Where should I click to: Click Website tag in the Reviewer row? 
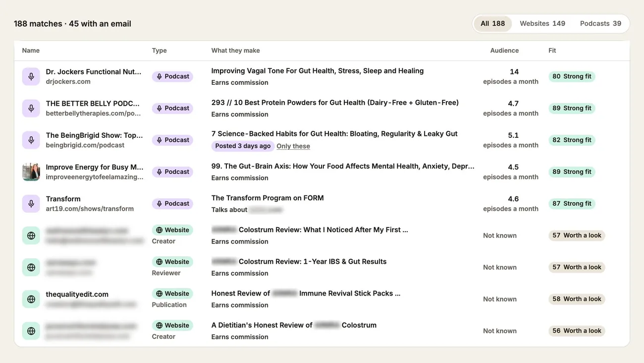pos(172,262)
